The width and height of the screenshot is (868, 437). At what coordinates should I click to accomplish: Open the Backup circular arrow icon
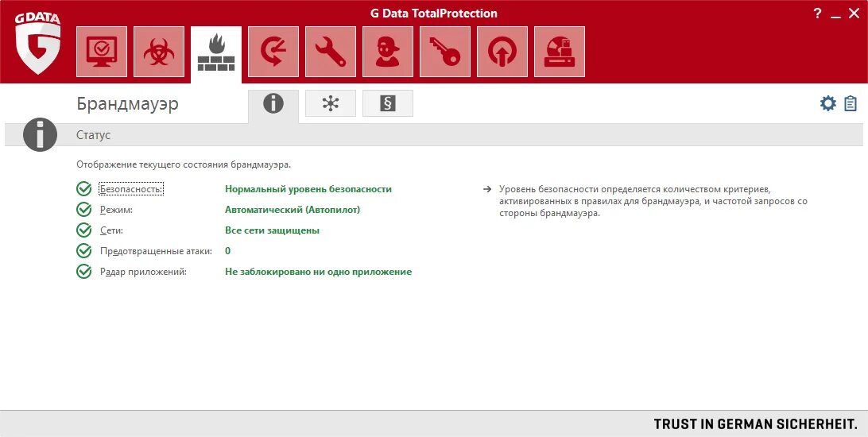pyautogui.click(x=273, y=52)
